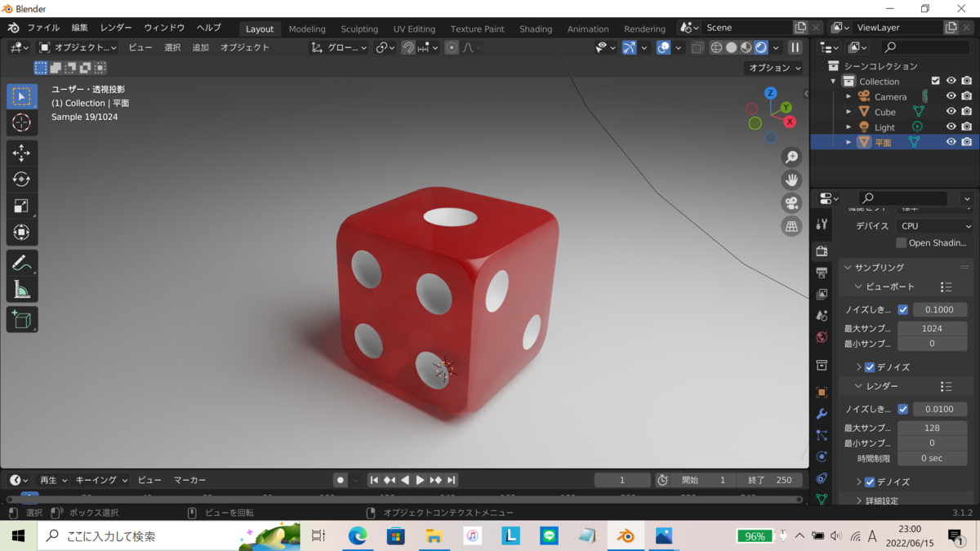980x551 pixels.
Task: Open the 追加 menu in viewport header
Action: (200, 47)
